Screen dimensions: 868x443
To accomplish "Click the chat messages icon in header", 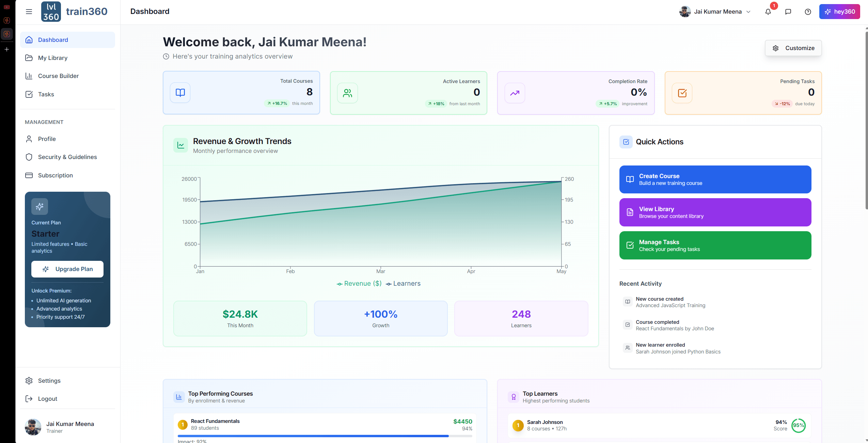I will point(788,12).
